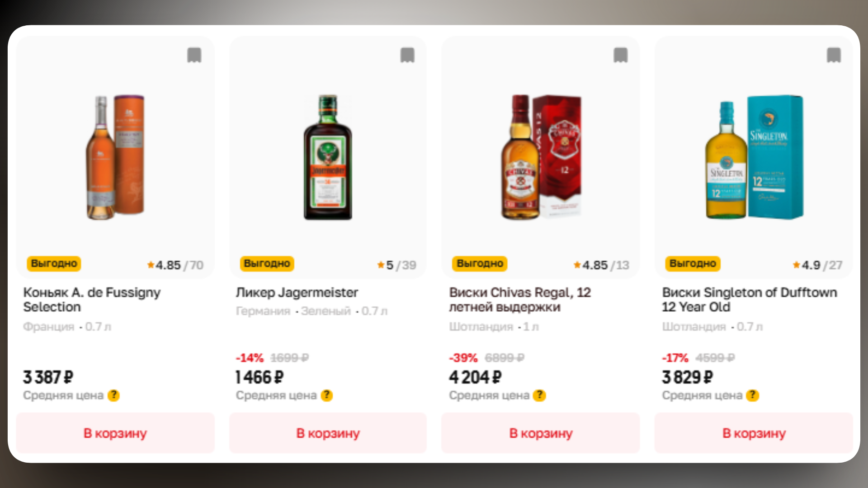Click the old price 4599 ₽ on Singleton card
The image size is (868, 488).
[x=716, y=357]
